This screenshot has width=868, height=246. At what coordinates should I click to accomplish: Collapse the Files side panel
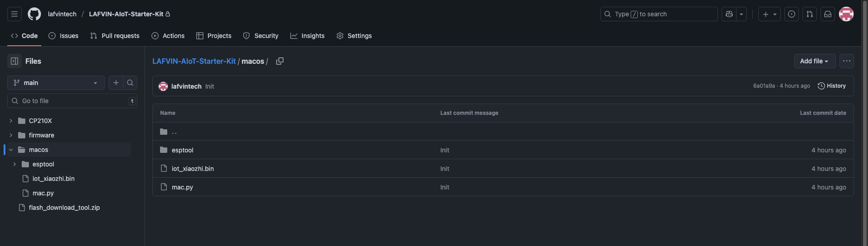tap(14, 61)
